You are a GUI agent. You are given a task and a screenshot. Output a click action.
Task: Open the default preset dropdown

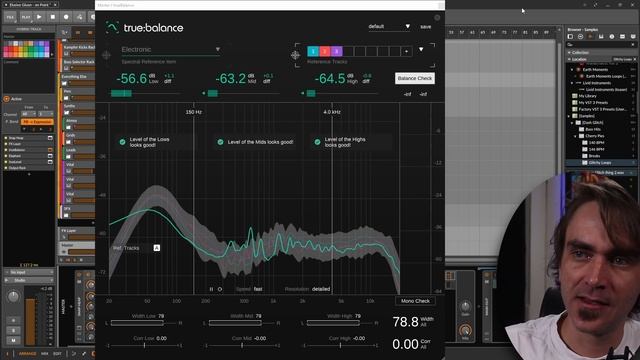pos(389,27)
